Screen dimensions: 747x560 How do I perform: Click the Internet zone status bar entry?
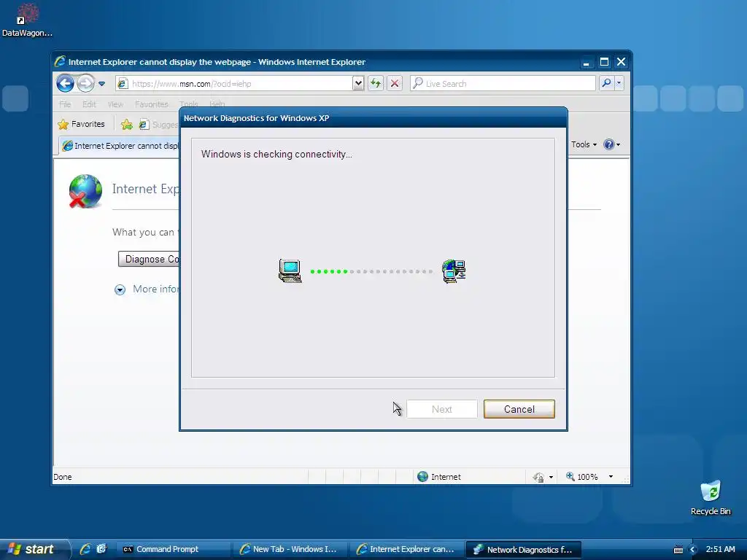[x=439, y=477]
